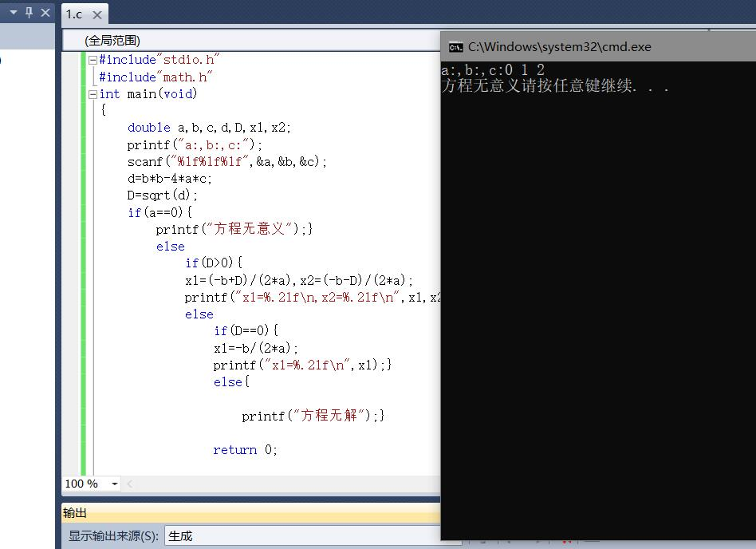Image resolution: width=756 pixels, height=549 pixels.
Task: Click the if(D==0){ line
Action: (246, 331)
